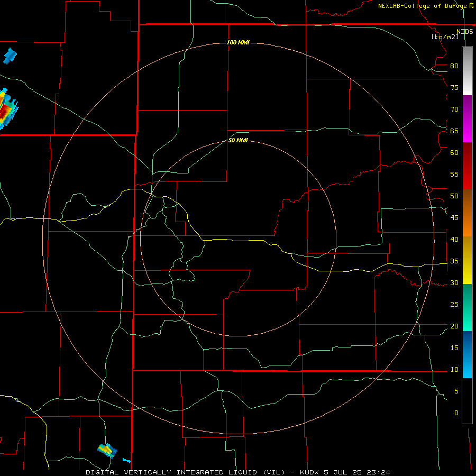
Task: Click the green segment of the color bar
Action: point(467,307)
